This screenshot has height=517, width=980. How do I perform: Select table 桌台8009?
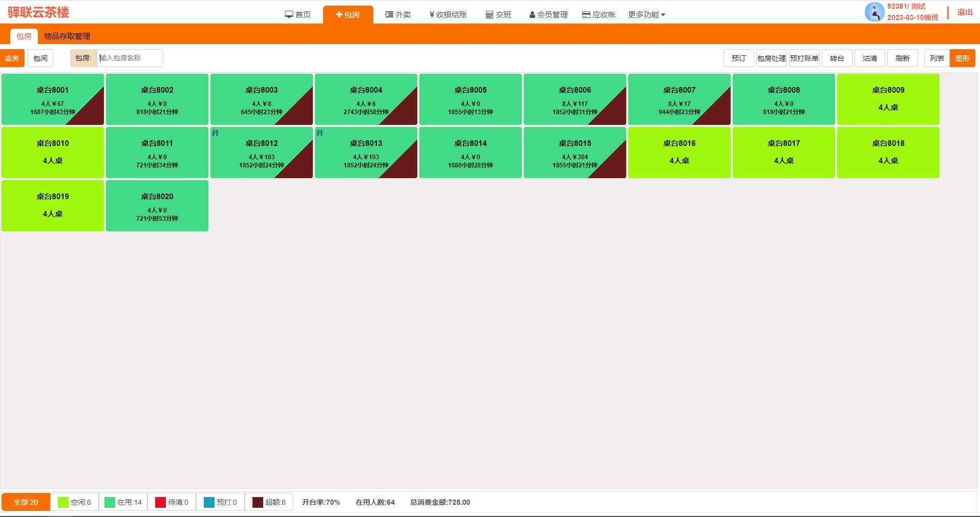(x=888, y=99)
